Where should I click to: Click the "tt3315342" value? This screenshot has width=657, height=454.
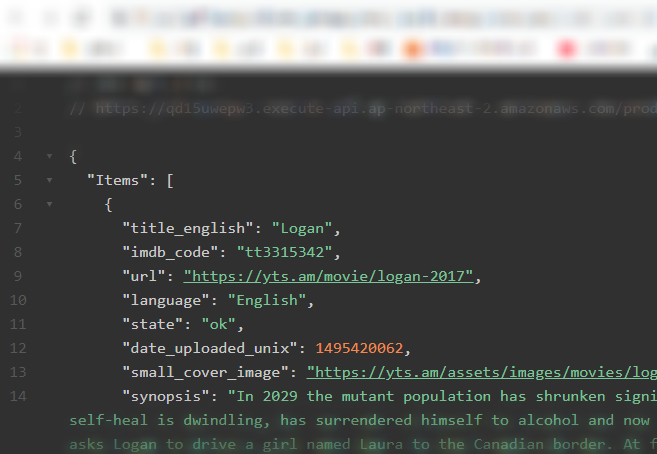coord(285,252)
